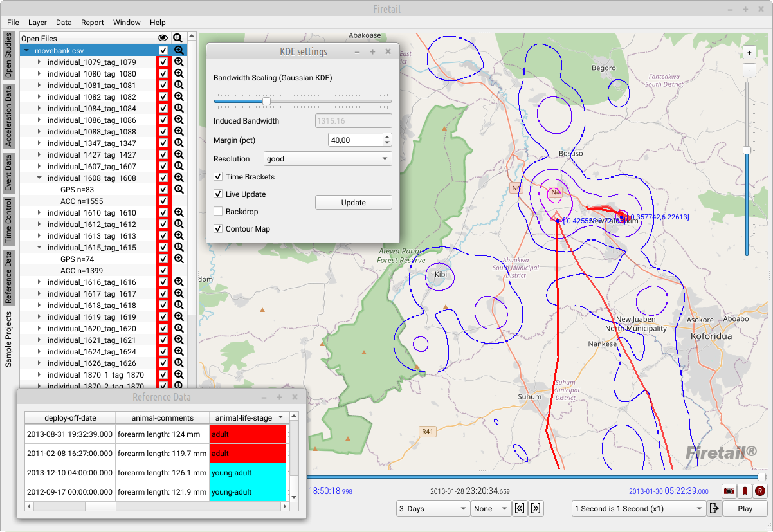
Task: Step time window forward
Action: pyautogui.click(x=536, y=509)
